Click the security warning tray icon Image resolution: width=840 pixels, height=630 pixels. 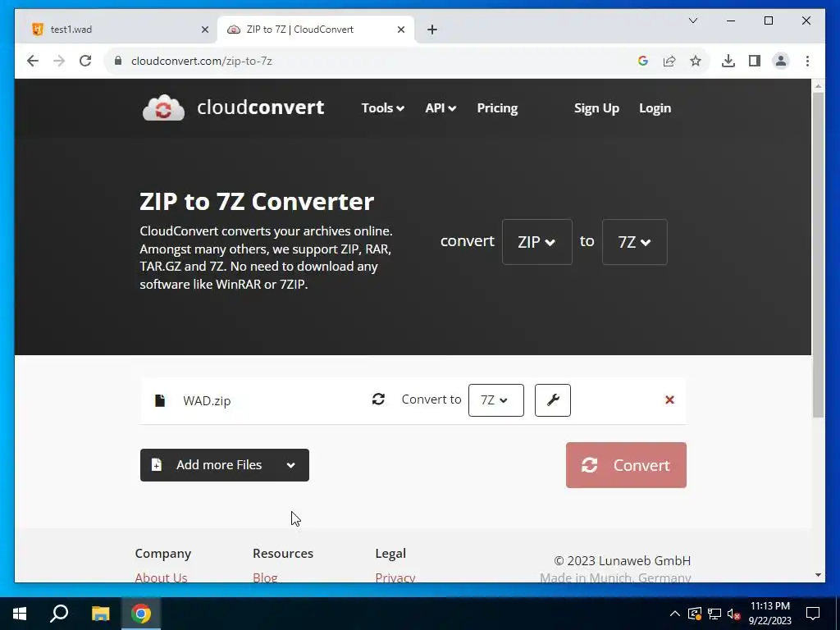[694, 614]
